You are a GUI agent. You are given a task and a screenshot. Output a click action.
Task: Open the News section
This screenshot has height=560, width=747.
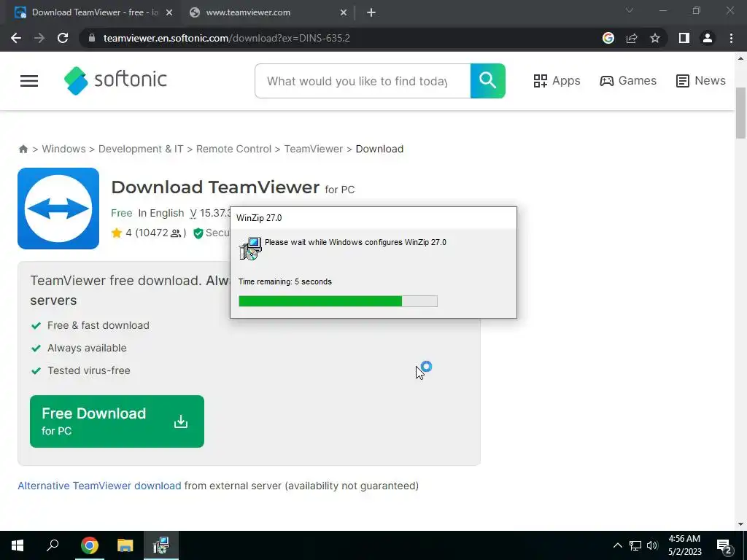[x=701, y=81]
